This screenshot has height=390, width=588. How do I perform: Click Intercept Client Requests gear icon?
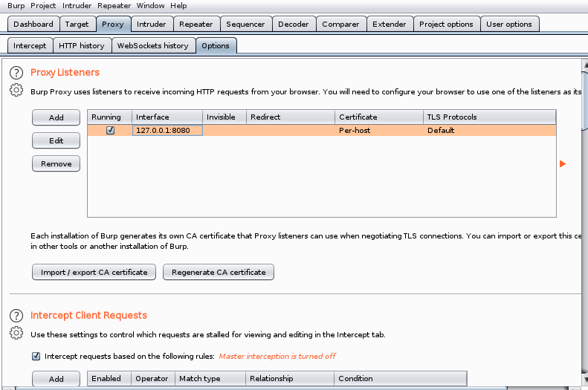tap(16, 333)
